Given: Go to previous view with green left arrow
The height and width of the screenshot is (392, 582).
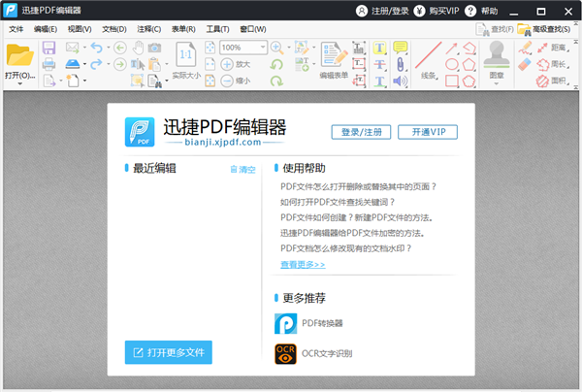Looking at the screenshot, I should [120, 48].
